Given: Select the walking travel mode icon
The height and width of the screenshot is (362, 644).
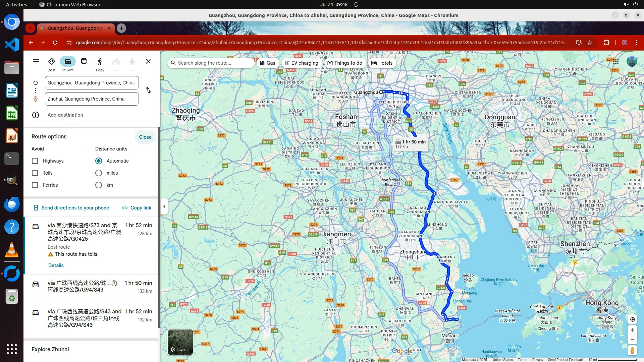Looking at the screenshot, I should point(100,62).
